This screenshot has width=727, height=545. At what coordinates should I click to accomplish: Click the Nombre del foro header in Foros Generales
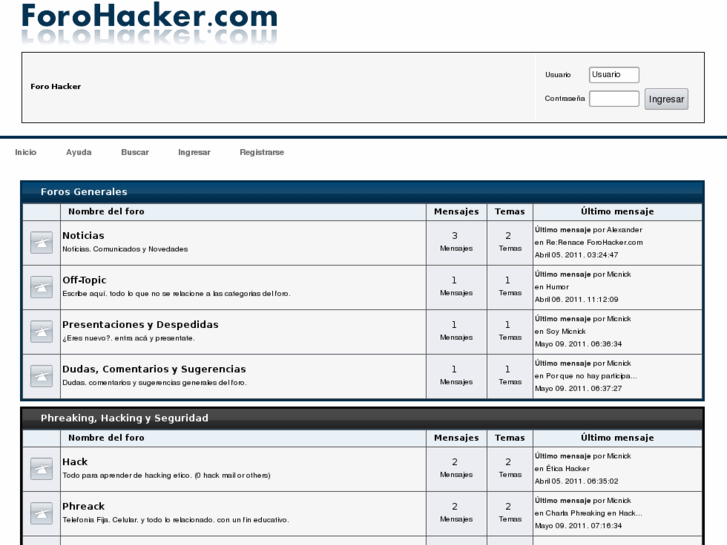pos(106,212)
